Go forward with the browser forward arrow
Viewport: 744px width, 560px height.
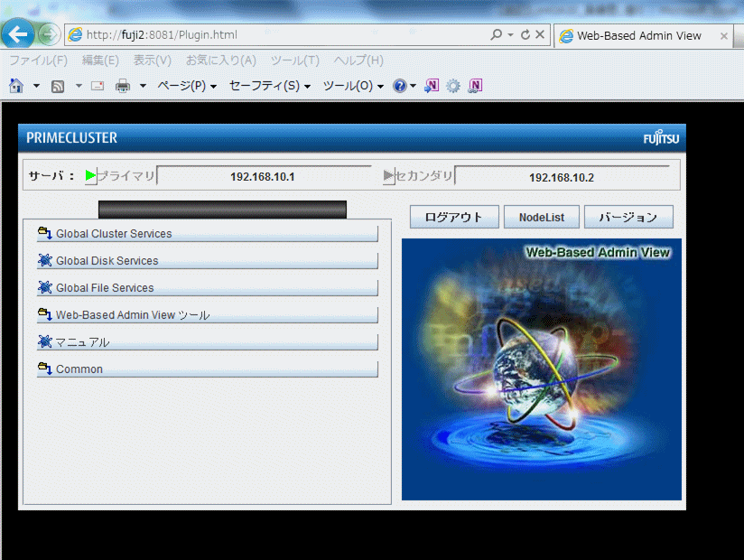(49, 34)
